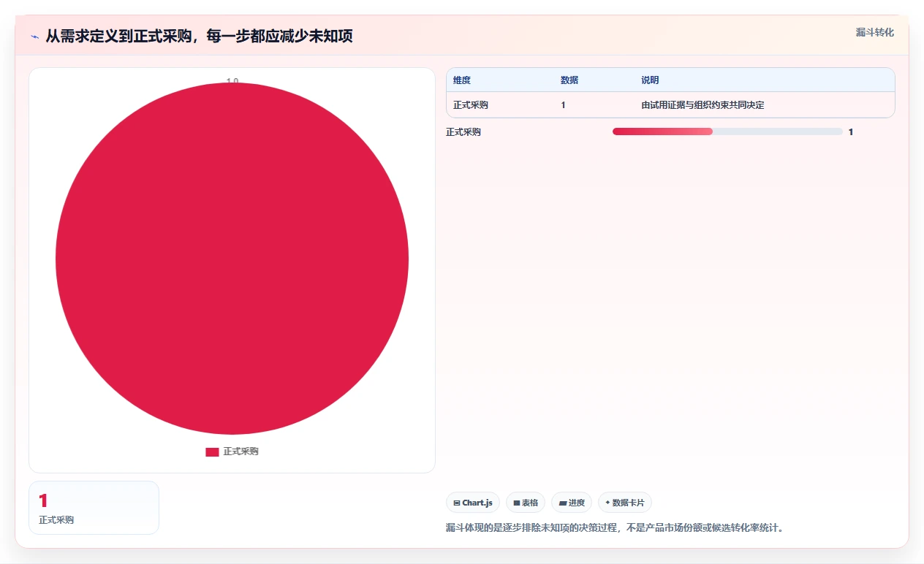Click the red pie chart slice
Screen dimensions: 924x564
pos(232,259)
